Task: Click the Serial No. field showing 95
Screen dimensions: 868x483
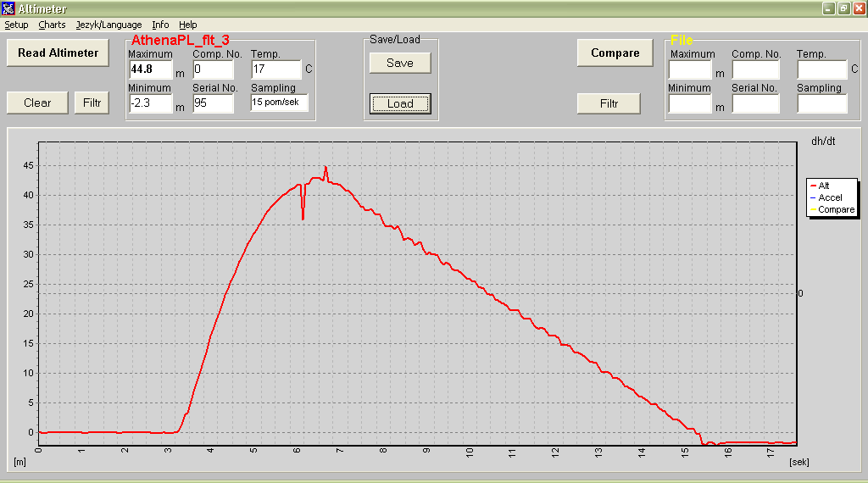Action: pos(213,103)
